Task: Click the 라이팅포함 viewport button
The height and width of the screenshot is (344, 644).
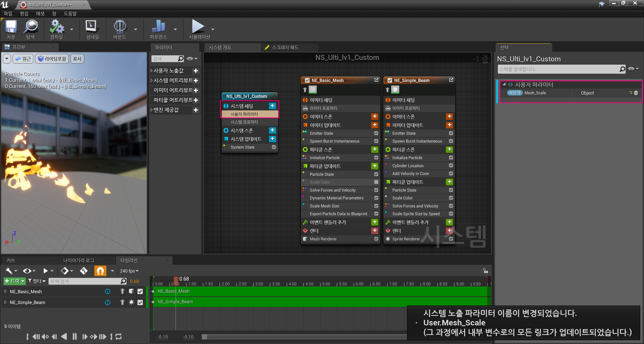Action: click(x=52, y=59)
